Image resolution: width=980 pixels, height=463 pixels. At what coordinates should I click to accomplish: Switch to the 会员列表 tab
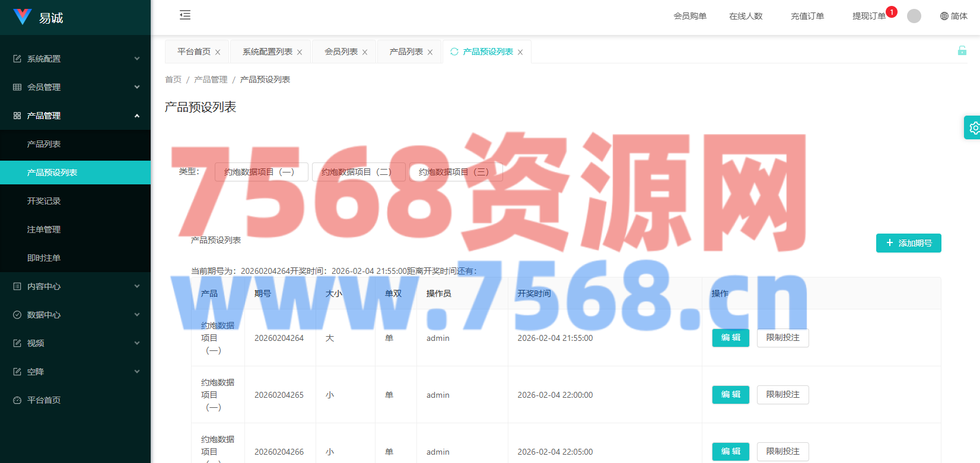(x=341, y=52)
